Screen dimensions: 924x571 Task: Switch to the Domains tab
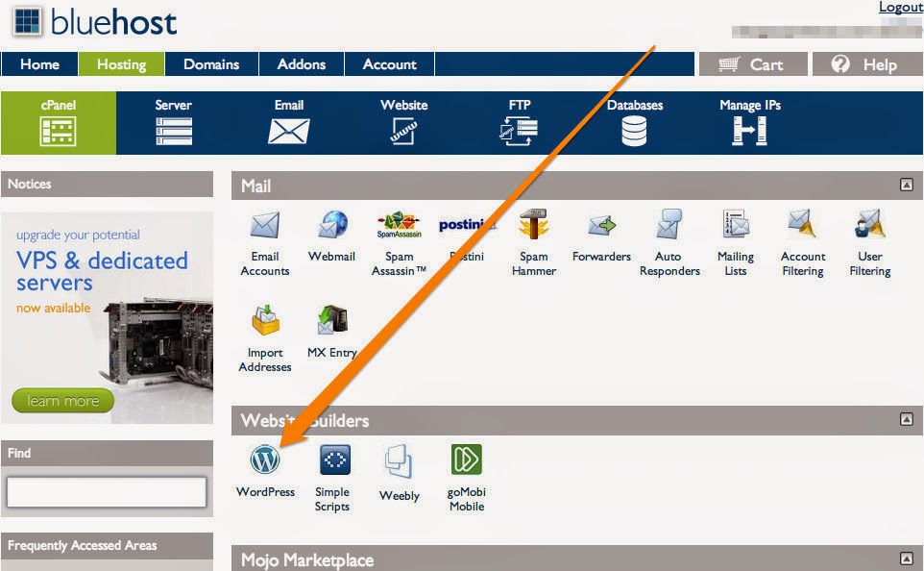(211, 63)
